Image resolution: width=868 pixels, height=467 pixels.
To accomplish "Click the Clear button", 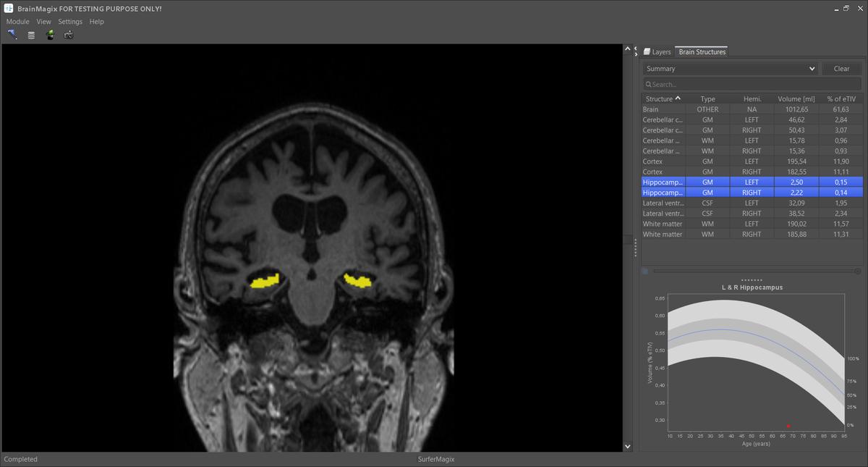I will click(842, 69).
